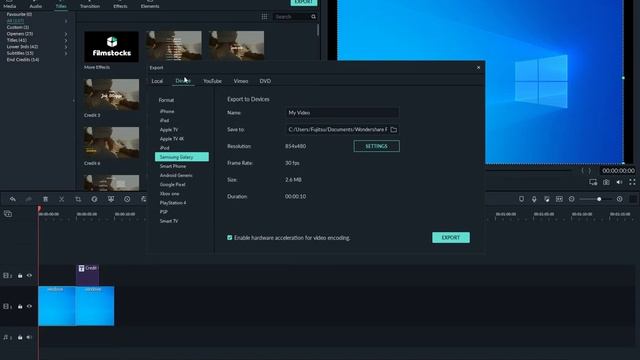Select the crop tool in timeline toolbar
The image size is (640, 360).
[x=78, y=199]
